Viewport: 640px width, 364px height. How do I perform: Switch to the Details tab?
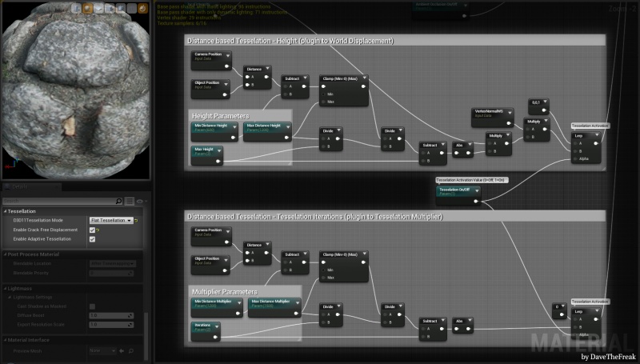click(30, 187)
